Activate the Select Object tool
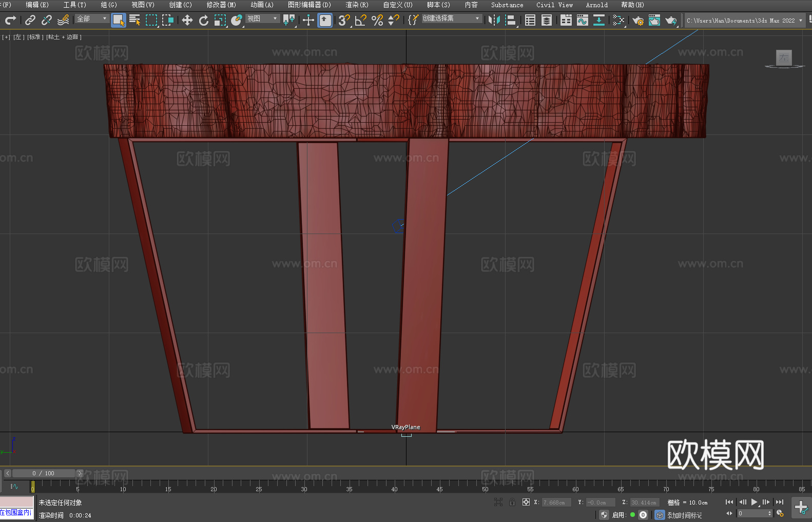 tap(119, 20)
